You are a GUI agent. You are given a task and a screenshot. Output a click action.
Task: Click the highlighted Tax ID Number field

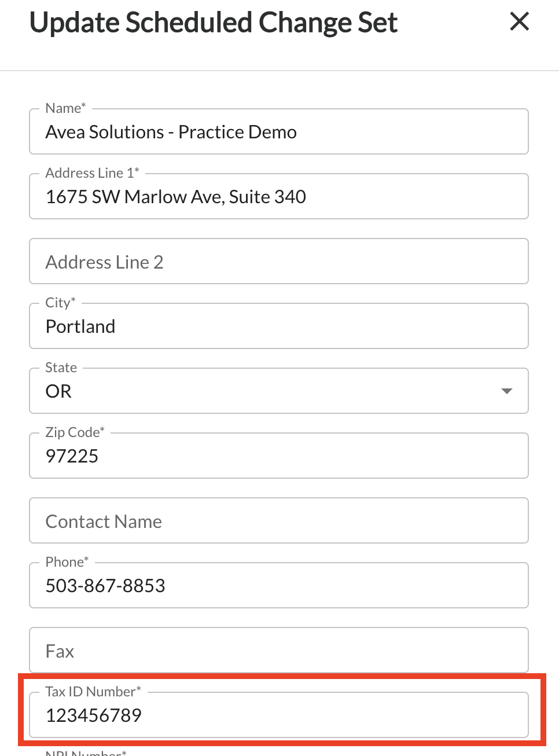coord(279,715)
